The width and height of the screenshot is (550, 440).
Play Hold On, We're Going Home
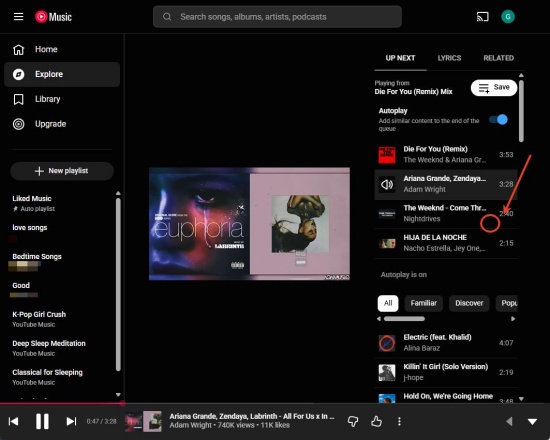pyautogui.click(x=446, y=396)
